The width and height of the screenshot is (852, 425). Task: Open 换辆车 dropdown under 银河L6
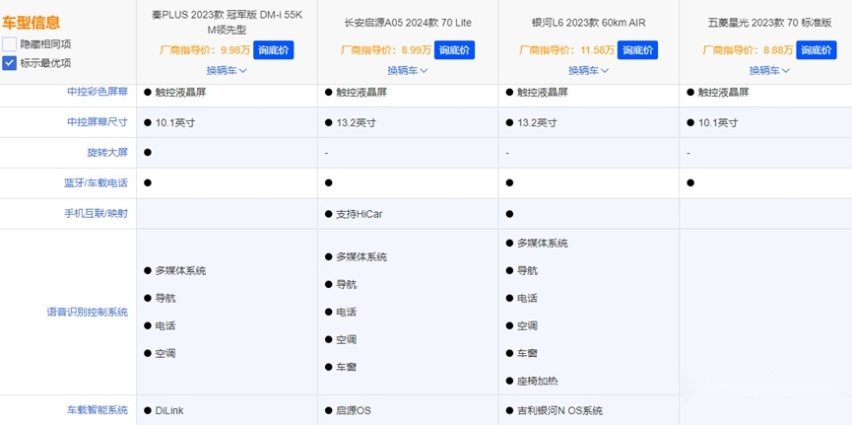588,71
